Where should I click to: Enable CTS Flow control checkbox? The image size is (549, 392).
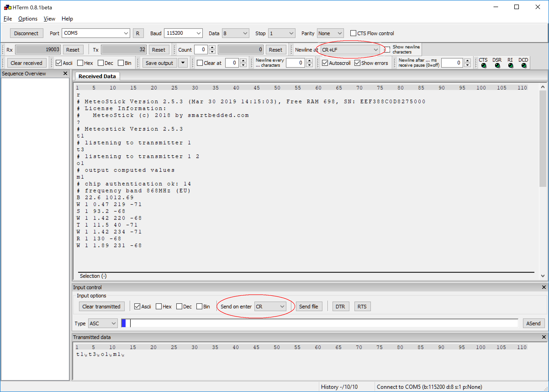[353, 33]
